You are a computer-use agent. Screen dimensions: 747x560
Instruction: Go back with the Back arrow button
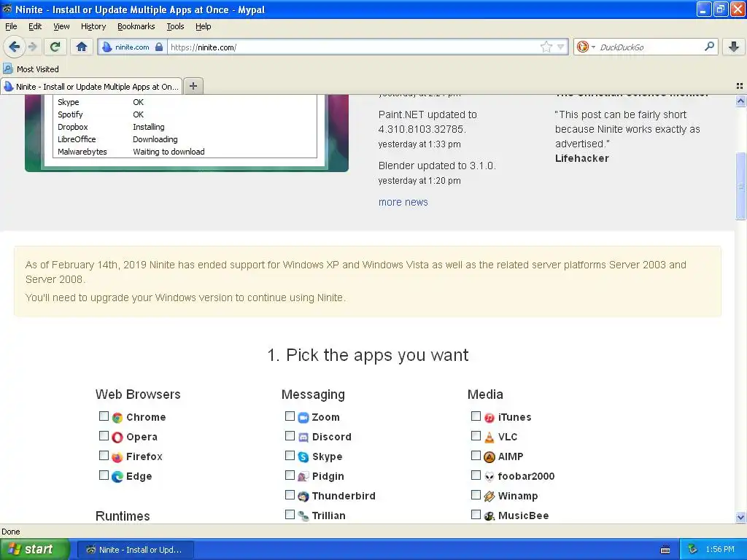click(x=14, y=47)
